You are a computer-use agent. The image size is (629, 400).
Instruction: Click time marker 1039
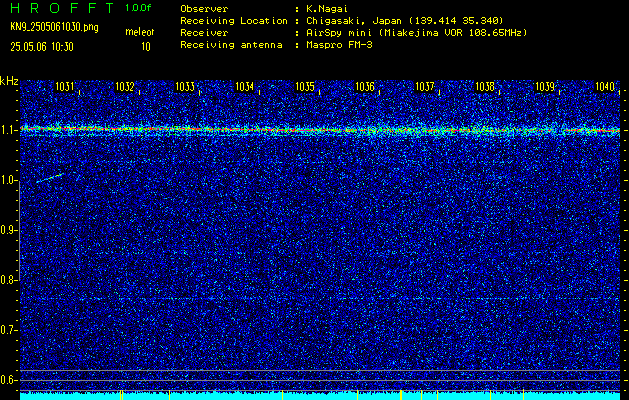tap(545, 86)
